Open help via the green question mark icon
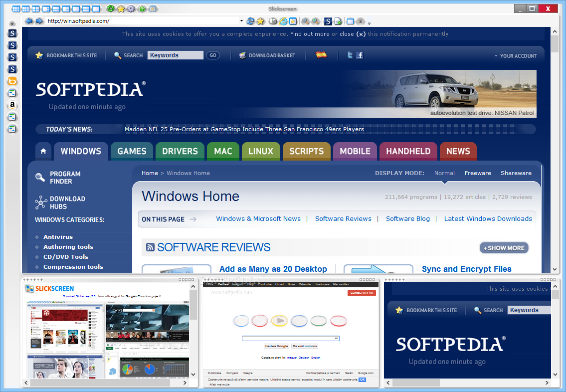This screenshot has width=566, height=392. pos(142,8)
